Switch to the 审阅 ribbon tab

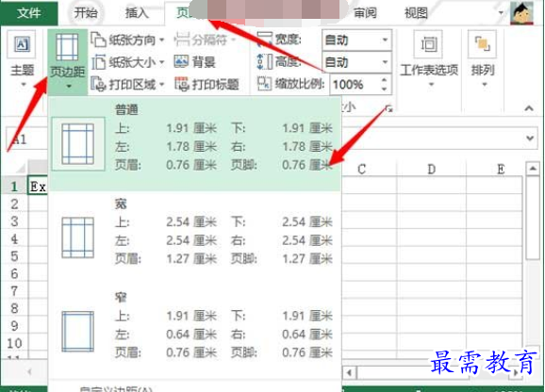point(365,13)
